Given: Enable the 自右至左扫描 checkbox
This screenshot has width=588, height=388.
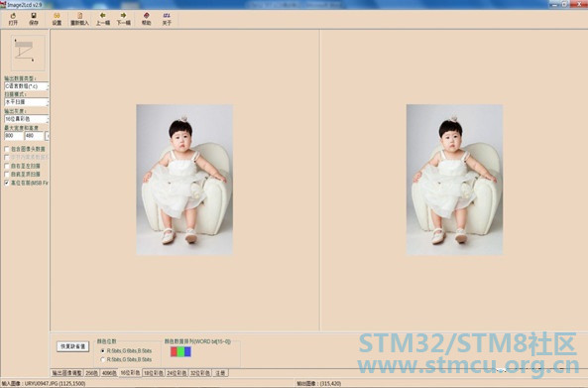Looking at the screenshot, I should click(x=7, y=166).
